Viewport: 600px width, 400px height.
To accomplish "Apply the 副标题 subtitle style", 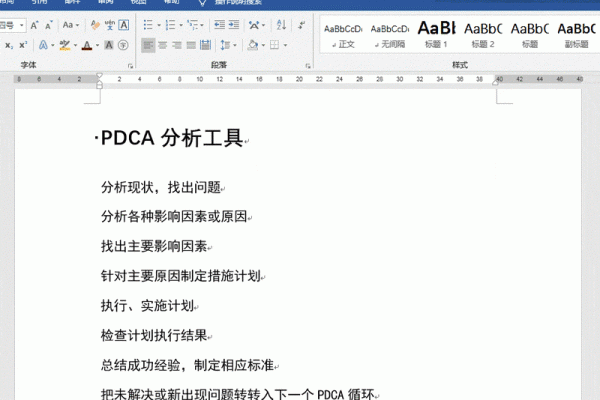I will (x=576, y=36).
